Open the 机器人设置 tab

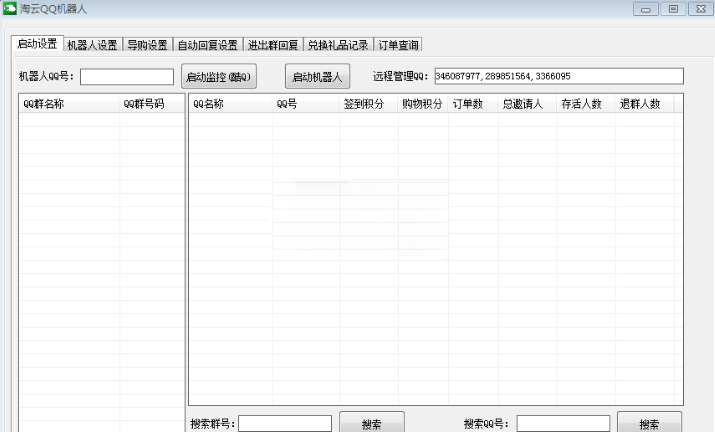pyautogui.click(x=93, y=45)
